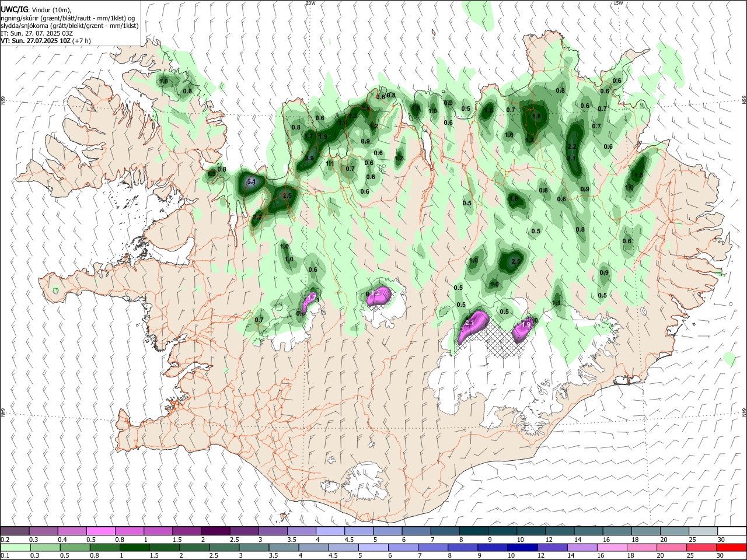Click the 4.5 label under upper scale
The image size is (747, 560).
point(349,540)
